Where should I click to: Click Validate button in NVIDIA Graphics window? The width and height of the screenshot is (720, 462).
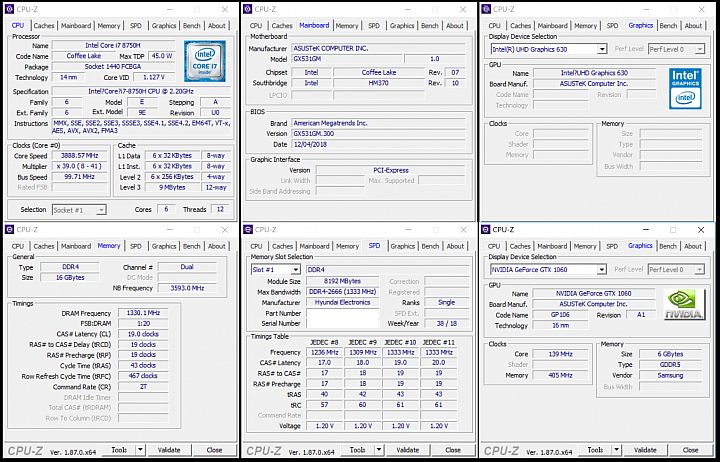645,450
